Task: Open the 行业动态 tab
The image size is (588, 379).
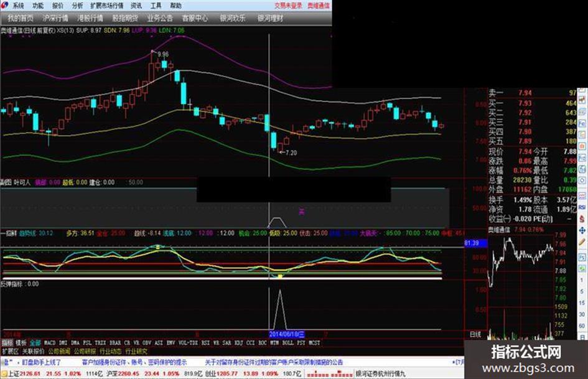Action: [110, 352]
